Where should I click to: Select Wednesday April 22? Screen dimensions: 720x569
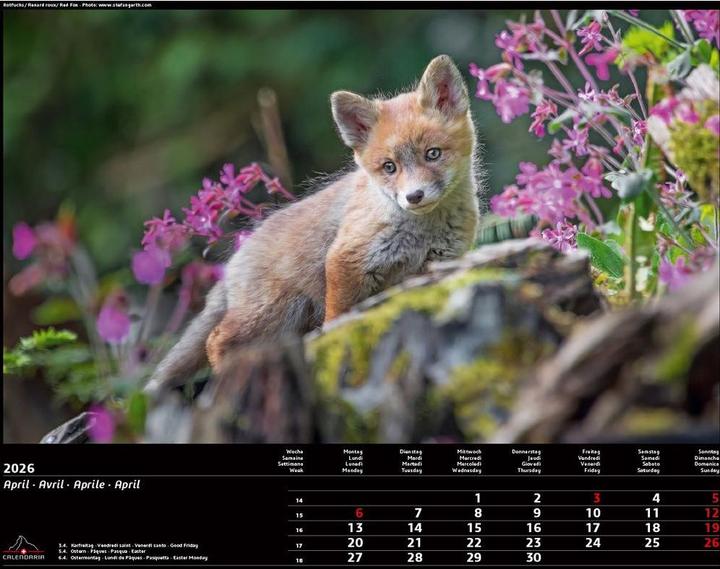[x=474, y=543]
